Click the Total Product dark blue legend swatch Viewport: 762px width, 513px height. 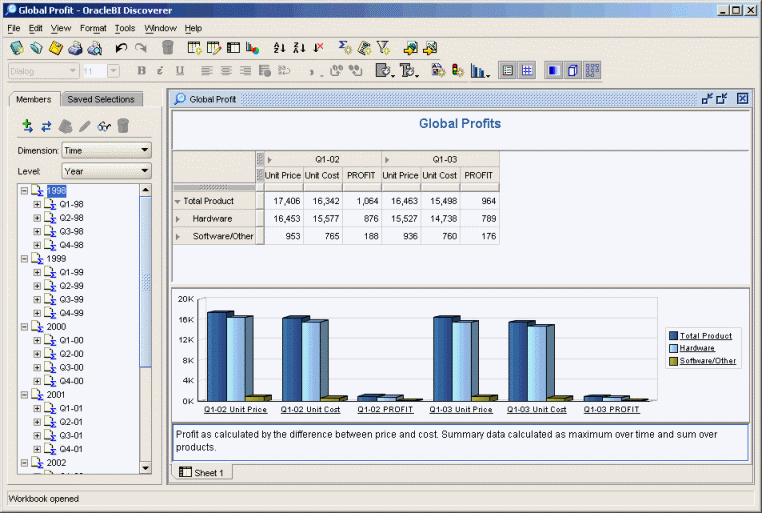click(x=673, y=336)
